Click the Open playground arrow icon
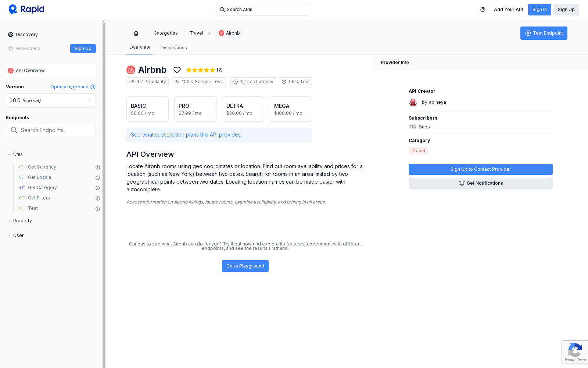Screen dimensions: 588x368 pos(93,87)
